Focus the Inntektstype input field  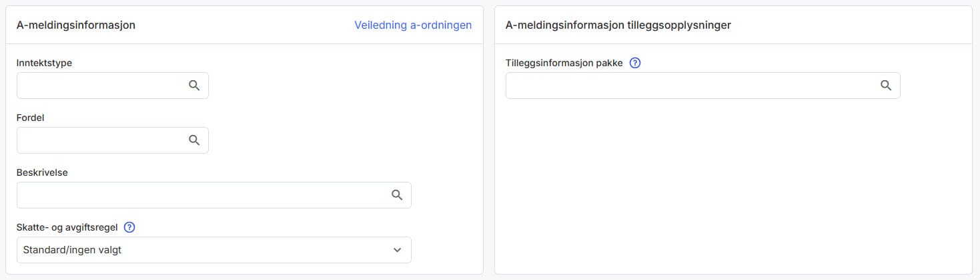pos(100,86)
